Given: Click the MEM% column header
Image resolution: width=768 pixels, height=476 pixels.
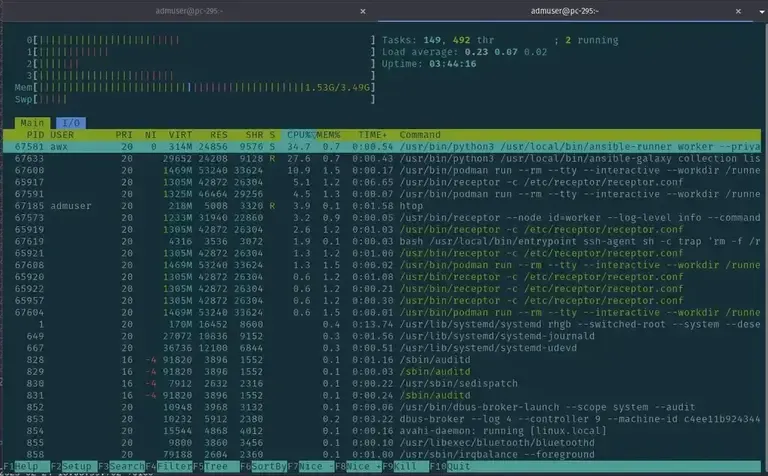Looking at the screenshot, I should pyautogui.click(x=330, y=135).
